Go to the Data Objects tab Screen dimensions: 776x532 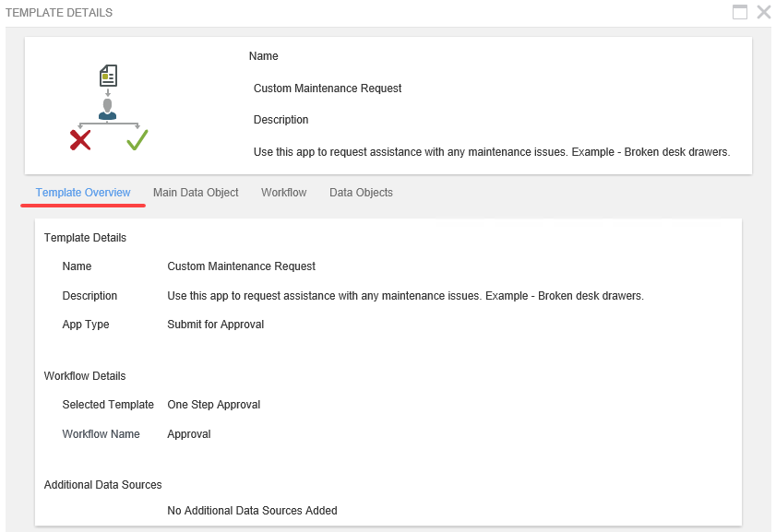click(361, 193)
